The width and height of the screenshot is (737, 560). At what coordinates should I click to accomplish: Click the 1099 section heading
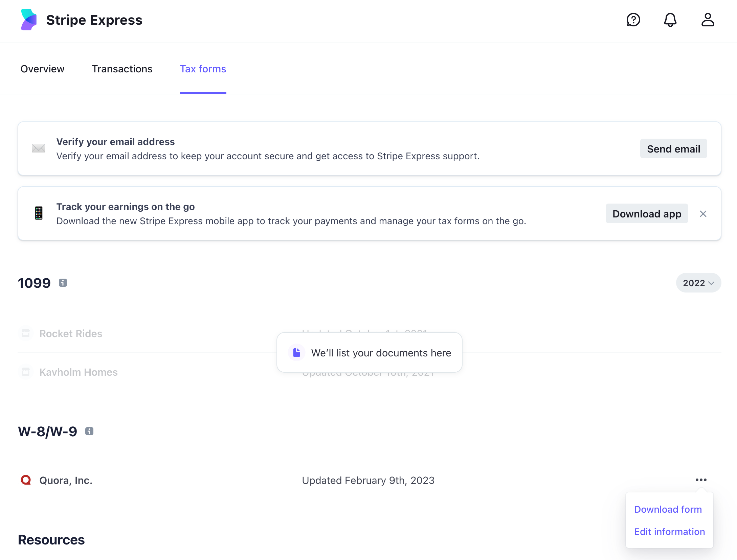point(34,283)
